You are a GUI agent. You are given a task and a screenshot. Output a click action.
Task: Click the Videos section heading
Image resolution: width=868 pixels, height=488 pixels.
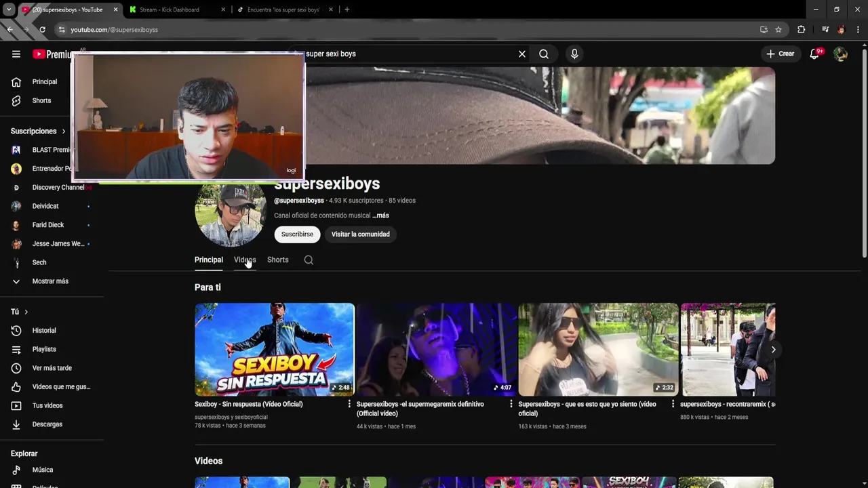pyautogui.click(x=209, y=461)
